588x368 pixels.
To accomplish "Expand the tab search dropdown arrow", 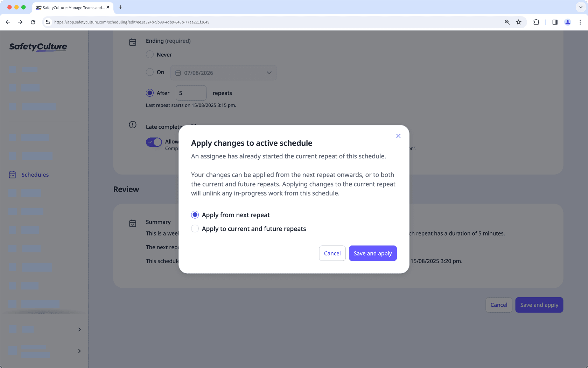I will tap(581, 7).
